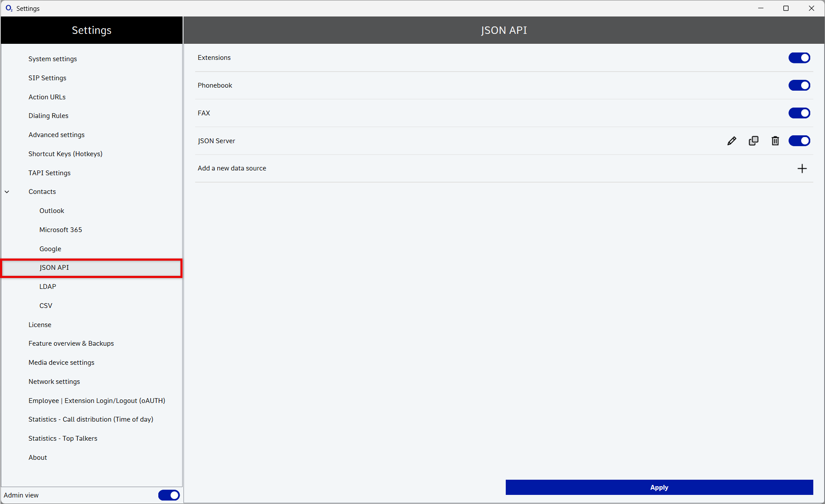825x504 pixels.
Task: Edit the JSON Server data source
Action: 732,141
